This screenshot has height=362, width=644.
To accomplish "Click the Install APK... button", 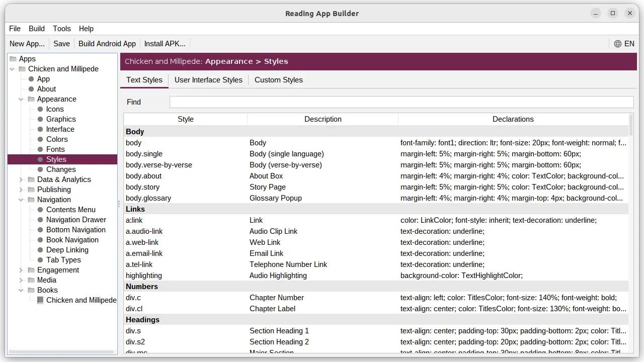I will click(x=165, y=44).
